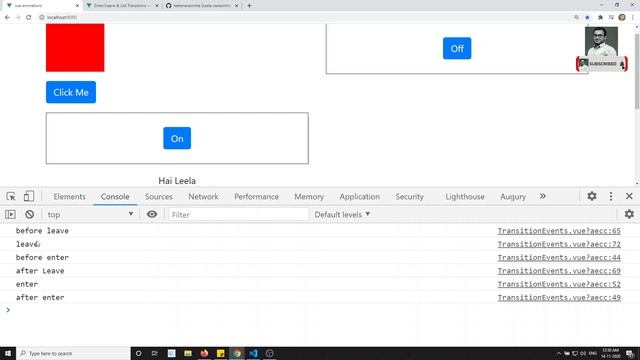Open the console settings gear
The image size is (640, 360).
pyautogui.click(x=629, y=214)
